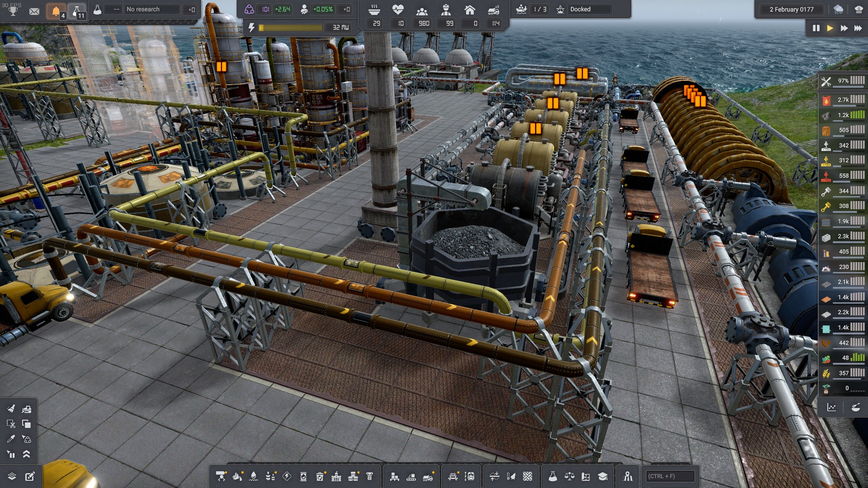Click the captain hat icon top right

859,9
